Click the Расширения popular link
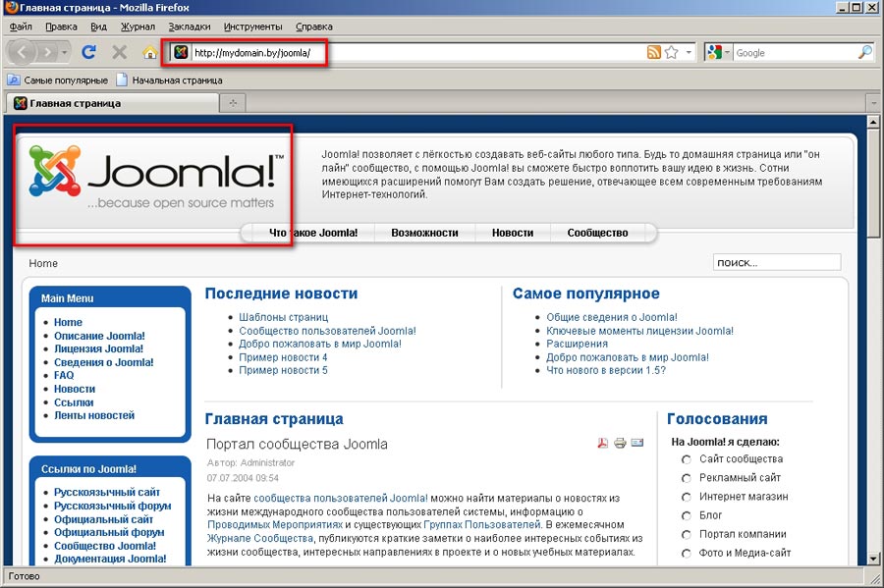884x588 pixels. [x=578, y=344]
